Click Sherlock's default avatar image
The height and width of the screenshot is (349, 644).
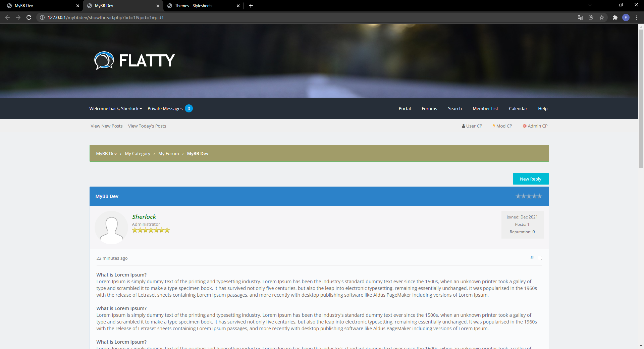pos(111,228)
